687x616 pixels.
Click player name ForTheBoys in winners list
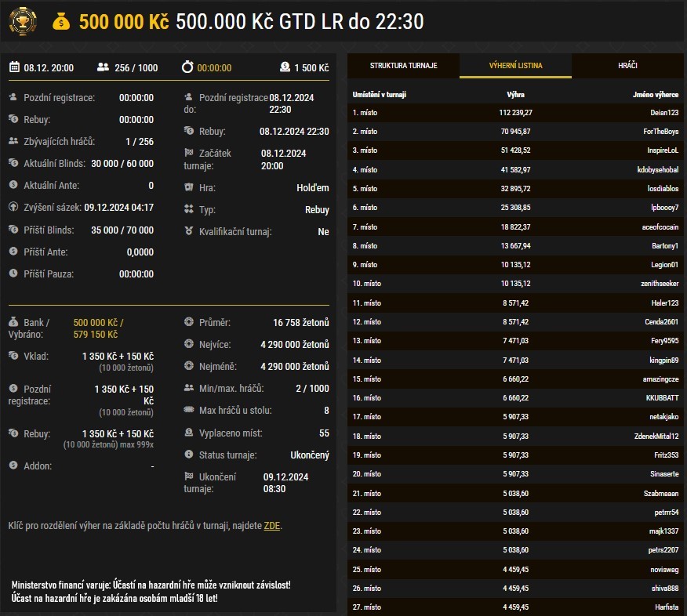pyautogui.click(x=660, y=132)
